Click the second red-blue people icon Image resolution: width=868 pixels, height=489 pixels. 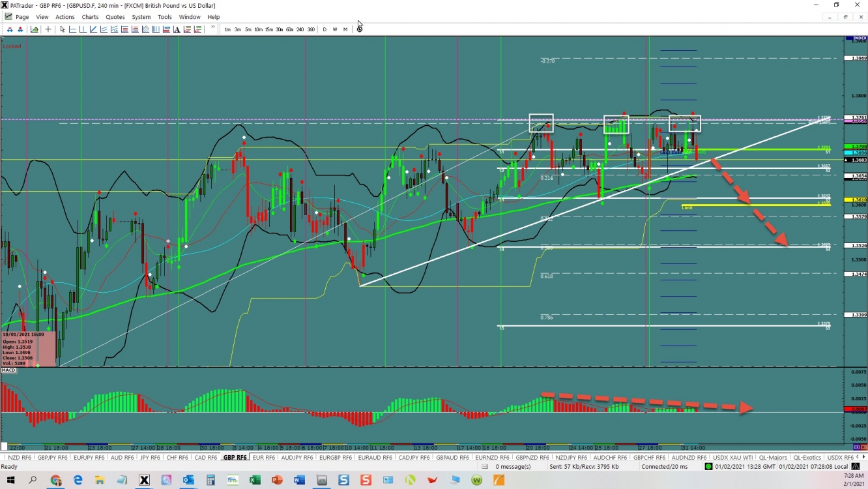coord(20,29)
